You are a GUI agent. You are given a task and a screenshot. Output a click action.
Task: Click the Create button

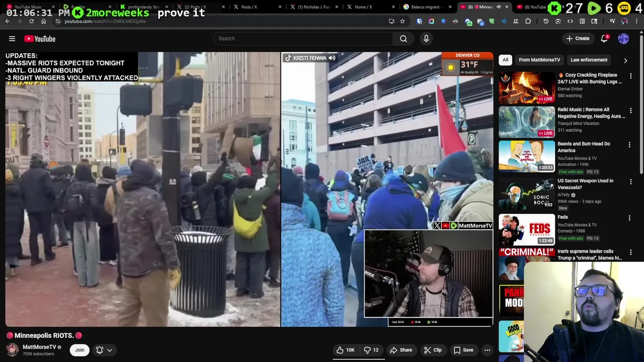point(578,39)
